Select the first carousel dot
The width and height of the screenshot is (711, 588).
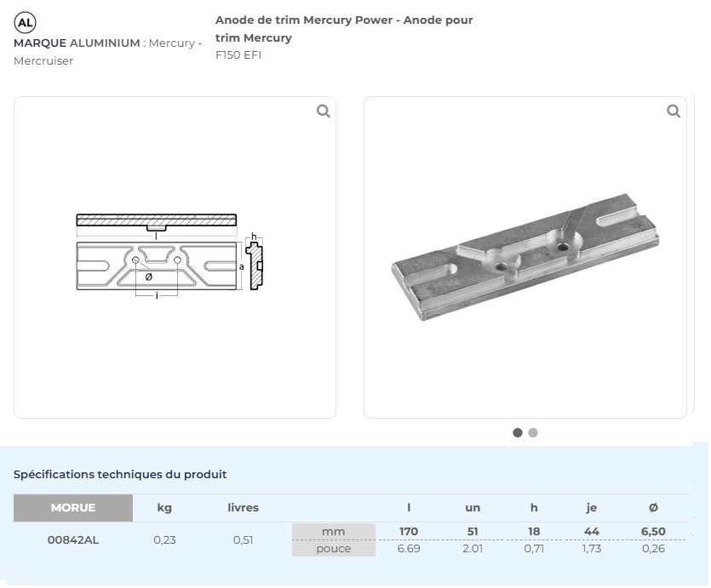pyautogui.click(x=518, y=432)
